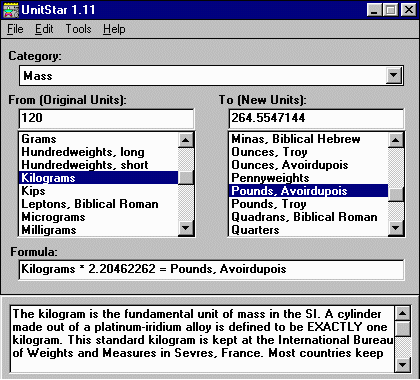Select Quadrans, Biblical Roman in To list
Viewport: 420px width, 380px height.
[309, 217]
